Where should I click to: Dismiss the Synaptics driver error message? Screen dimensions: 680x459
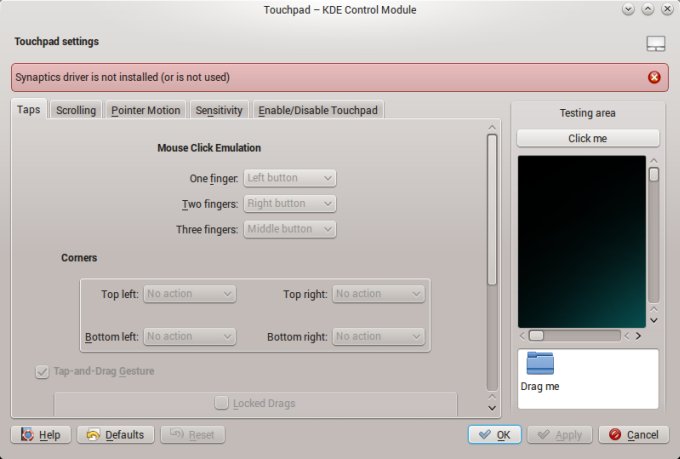[654, 77]
